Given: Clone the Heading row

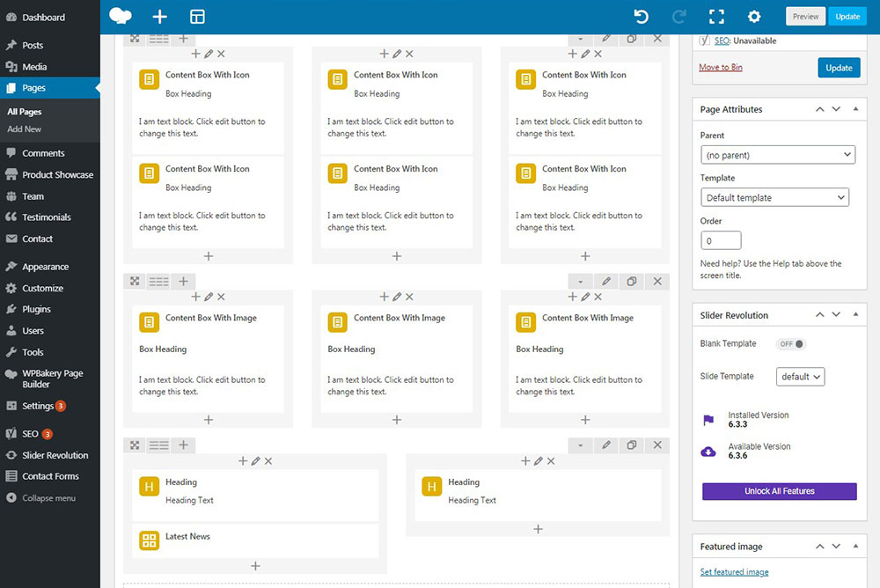Looking at the screenshot, I should click(x=631, y=445).
